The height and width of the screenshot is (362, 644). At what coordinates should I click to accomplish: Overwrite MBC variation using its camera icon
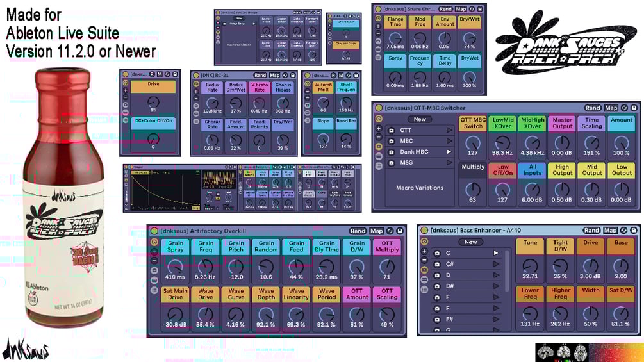(392, 141)
